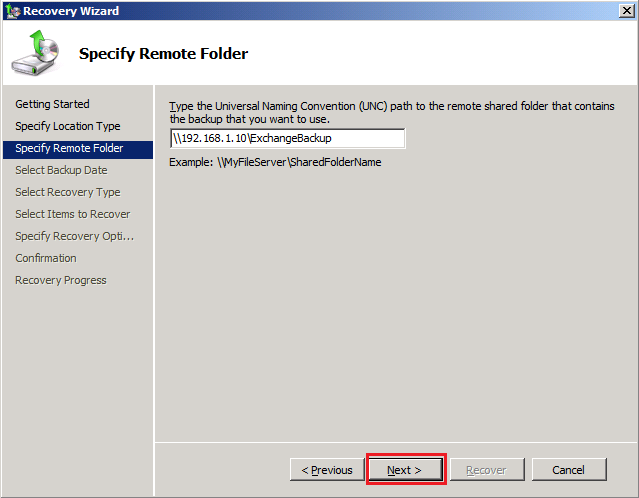The height and width of the screenshot is (498, 639).
Task: Click the backup disk icon in the header
Action: [x=35, y=56]
